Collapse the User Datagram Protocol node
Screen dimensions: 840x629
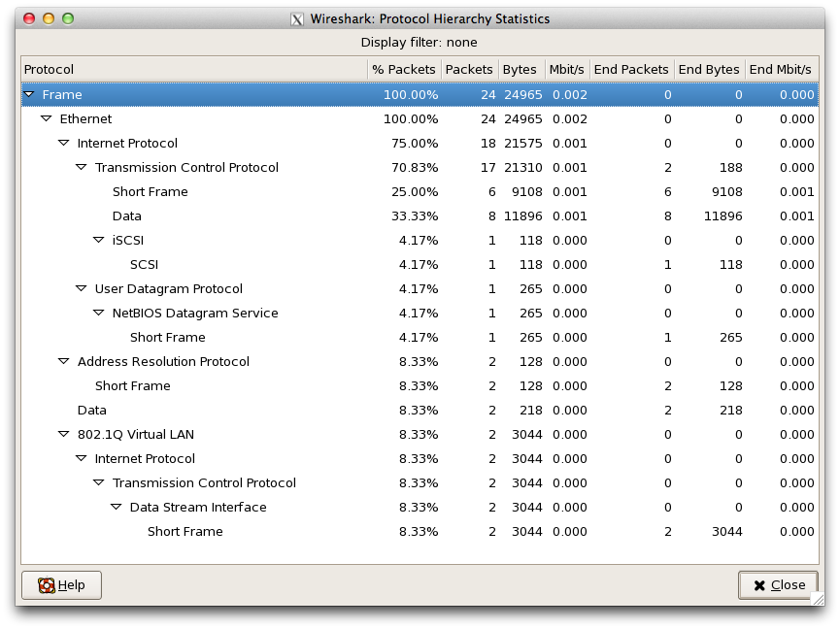click(x=82, y=288)
